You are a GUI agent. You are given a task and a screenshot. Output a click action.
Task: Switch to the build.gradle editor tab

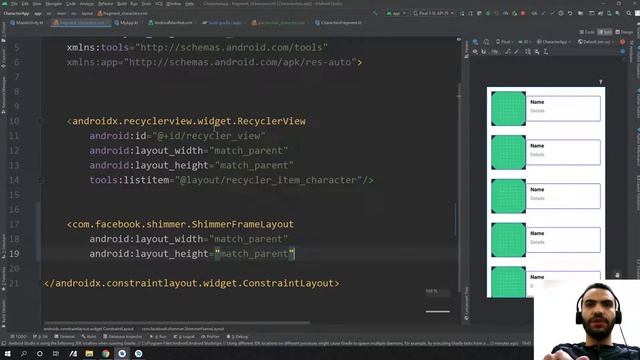pos(221,23)
